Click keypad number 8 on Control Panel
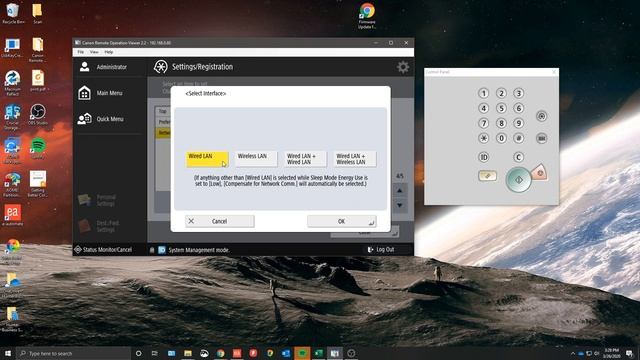The image size is (640, 360). 501,123
